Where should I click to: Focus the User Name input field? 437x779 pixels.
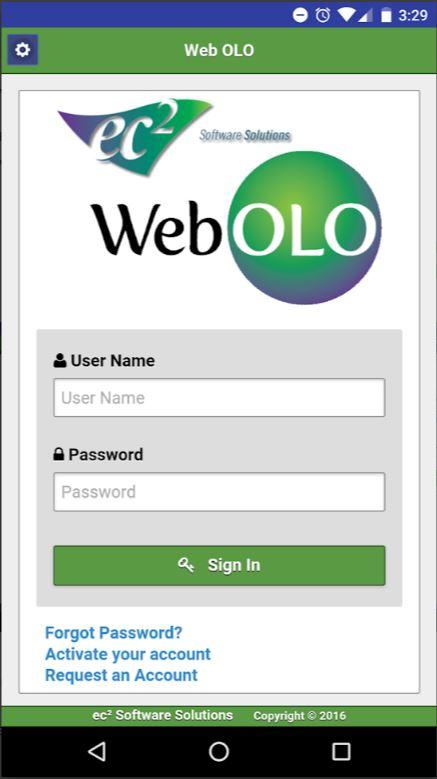tap(219, 397)
